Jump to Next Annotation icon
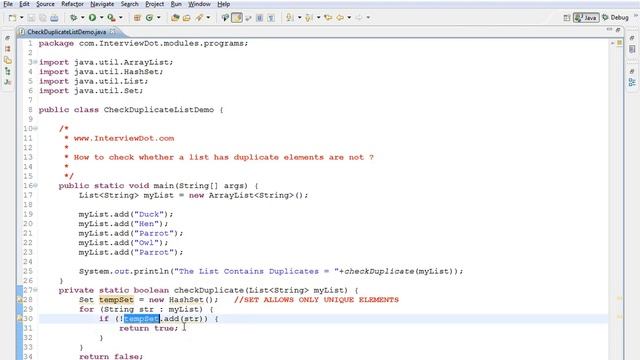Viewport: 640px width, 360px height. (290, 18)
